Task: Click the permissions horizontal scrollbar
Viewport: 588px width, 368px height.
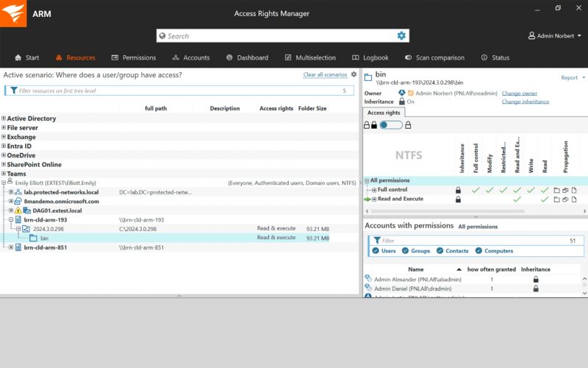Action: 448,211
